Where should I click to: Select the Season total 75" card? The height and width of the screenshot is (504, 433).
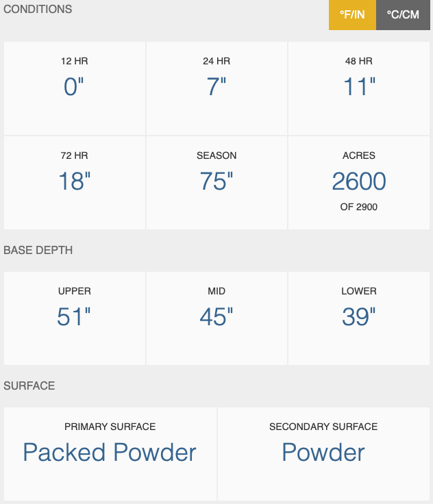tap(216, 183)
